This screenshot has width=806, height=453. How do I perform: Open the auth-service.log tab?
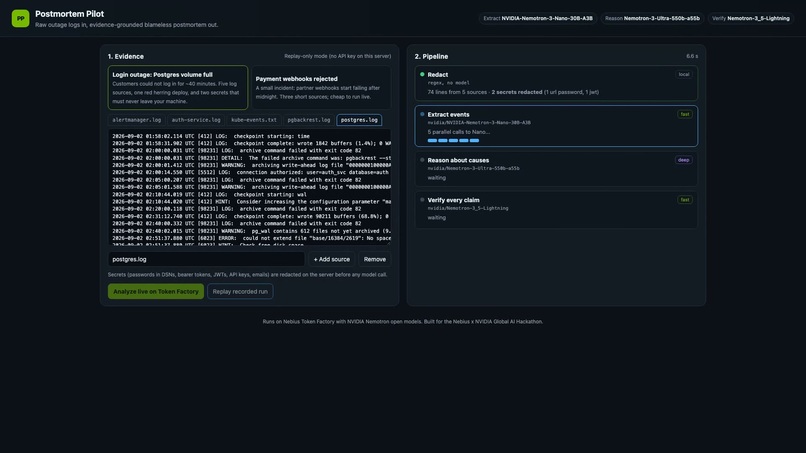196,120
